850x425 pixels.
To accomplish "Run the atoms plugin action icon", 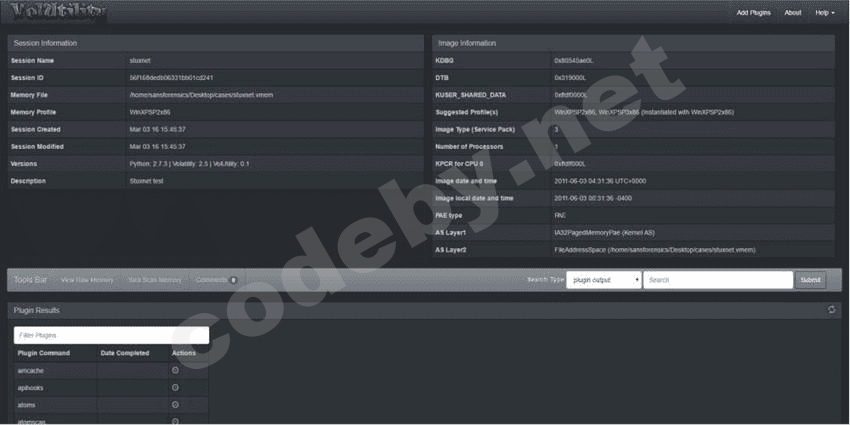I will (x=175, y=405).
